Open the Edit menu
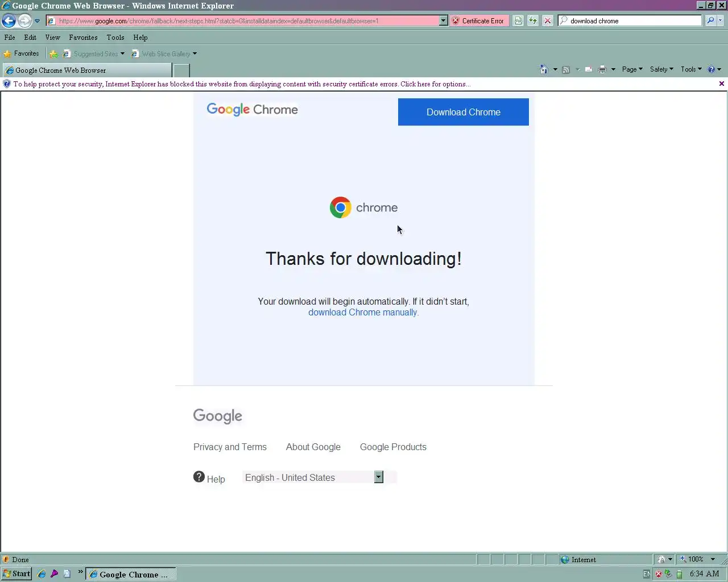The image size is (728, 582). coord(30,38)
